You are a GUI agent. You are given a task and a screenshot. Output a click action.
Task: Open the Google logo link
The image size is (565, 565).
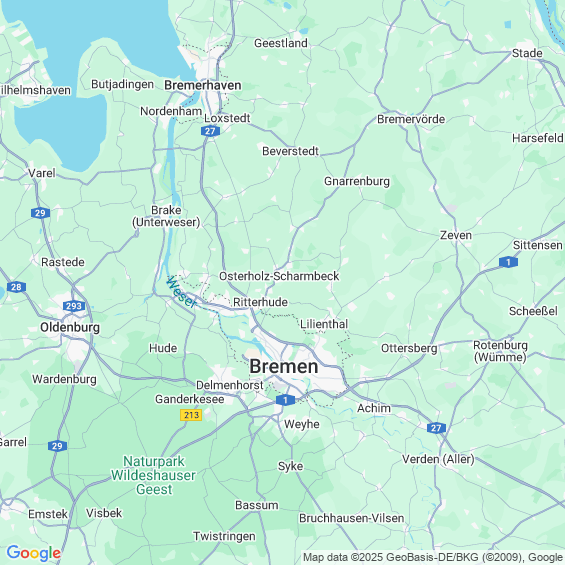tap(34, 553)
